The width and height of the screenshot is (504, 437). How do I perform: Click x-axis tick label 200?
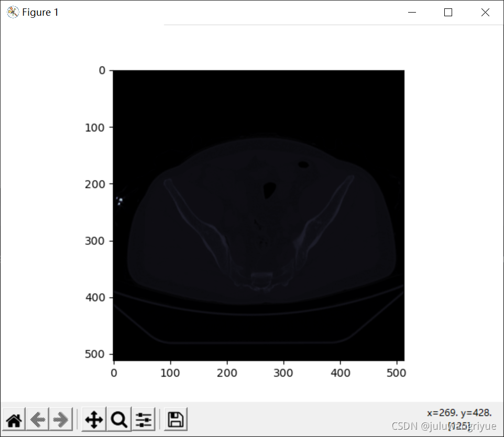227,373
